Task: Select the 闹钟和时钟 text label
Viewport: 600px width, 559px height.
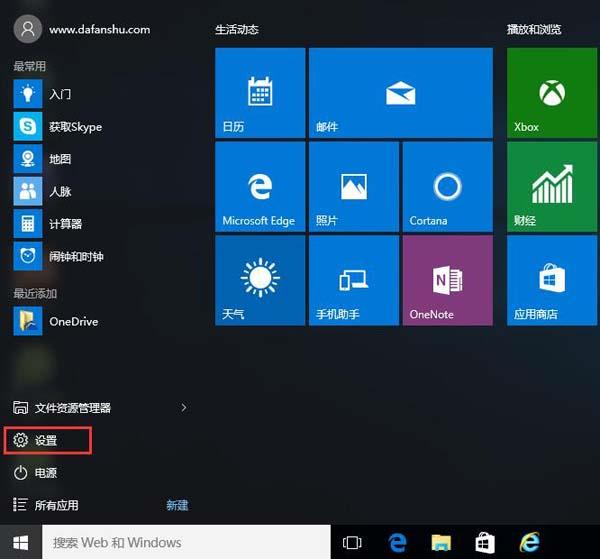Action: click(x=76, y=257)
